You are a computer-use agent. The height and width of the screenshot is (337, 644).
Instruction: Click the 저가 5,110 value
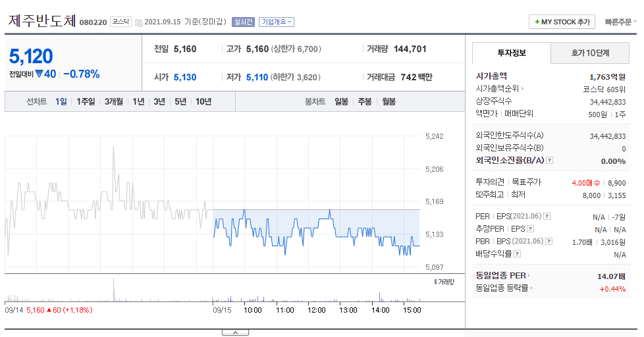[257, 77]
